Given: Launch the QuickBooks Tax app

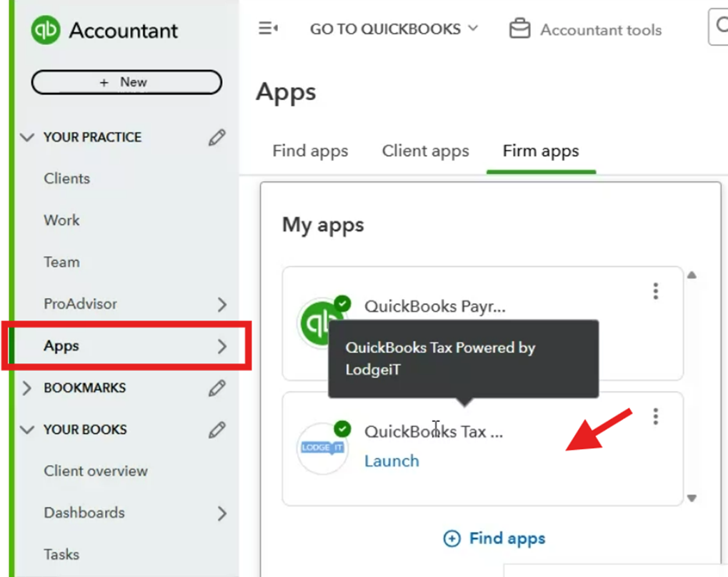Looking at the screenshot, I should (392, 461).
